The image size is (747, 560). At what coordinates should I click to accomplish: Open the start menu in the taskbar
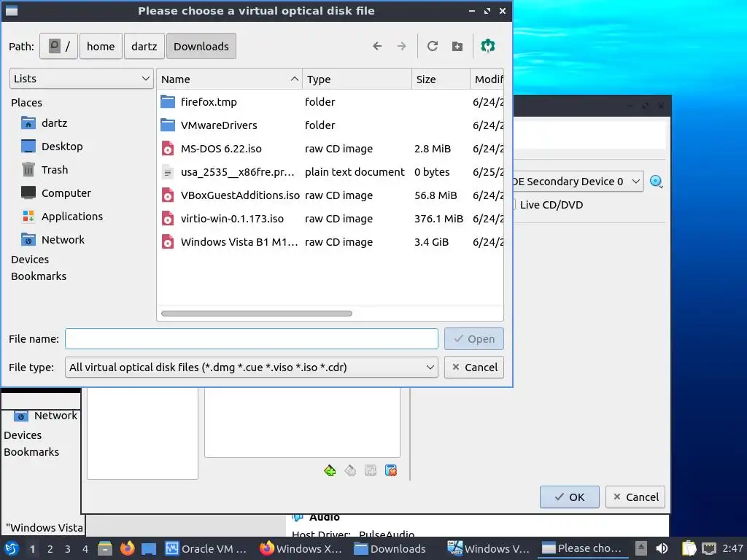coord(12,548)
